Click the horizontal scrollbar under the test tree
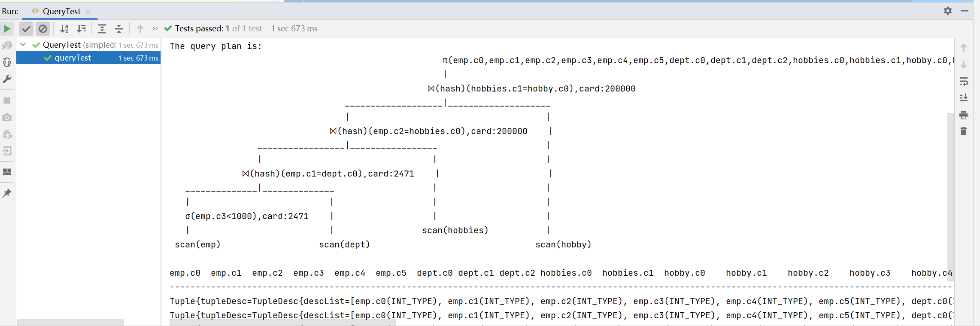 [x=71, y=322]
